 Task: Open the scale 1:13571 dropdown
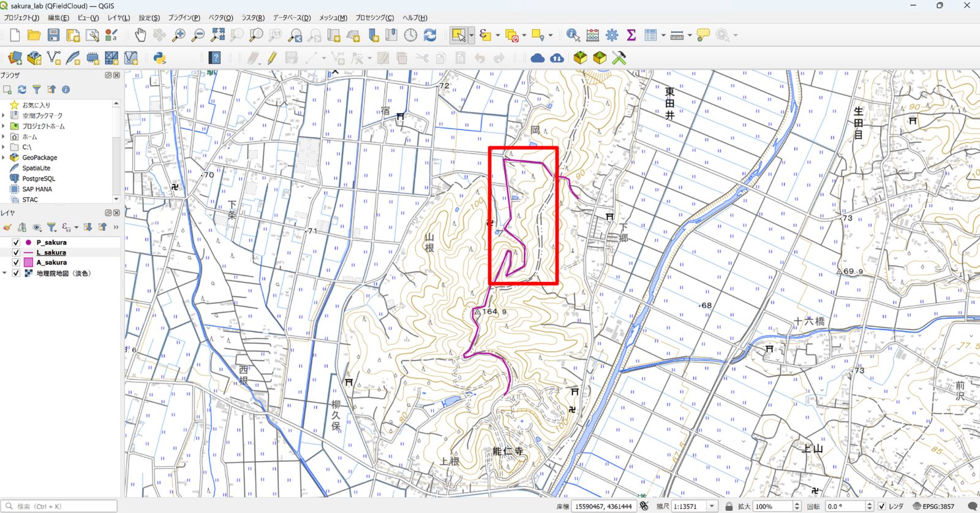point(712,506)
